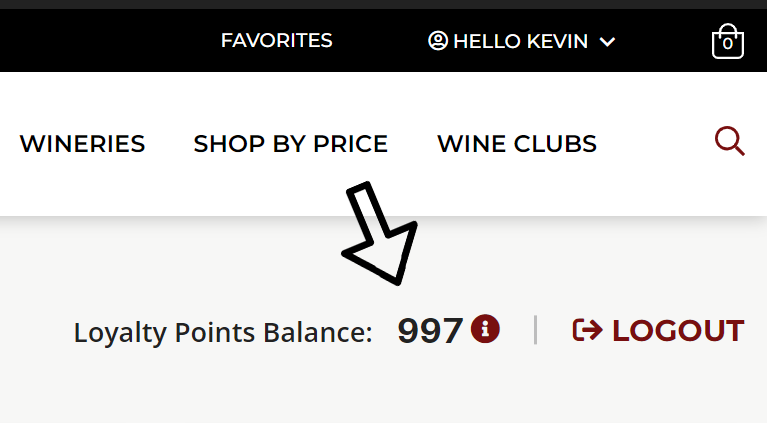
Task: Open the shopping bag cart icon
Action: coord(728,41)
